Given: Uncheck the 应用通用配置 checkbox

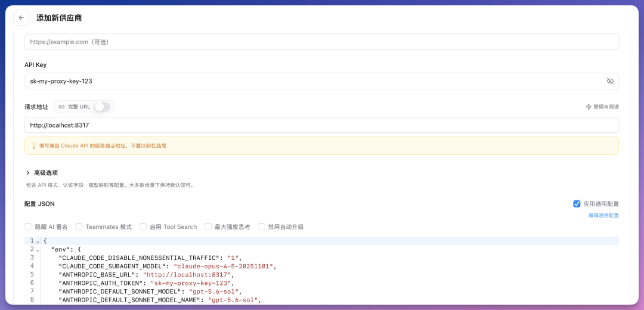Looking at the screenshot, I should (577, 204).
